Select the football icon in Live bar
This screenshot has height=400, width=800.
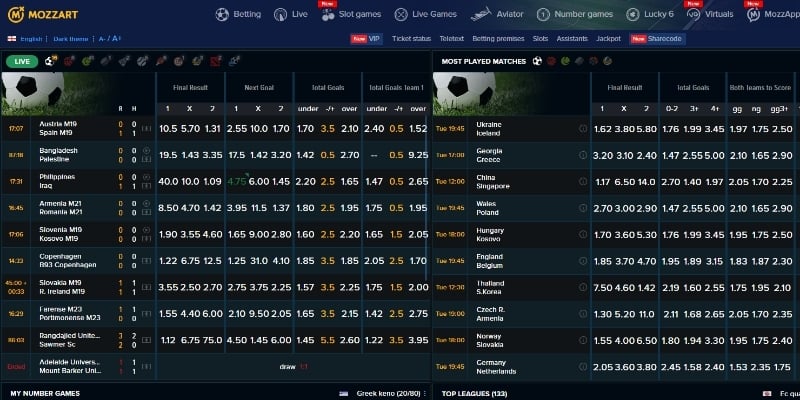tap(51, 61)
